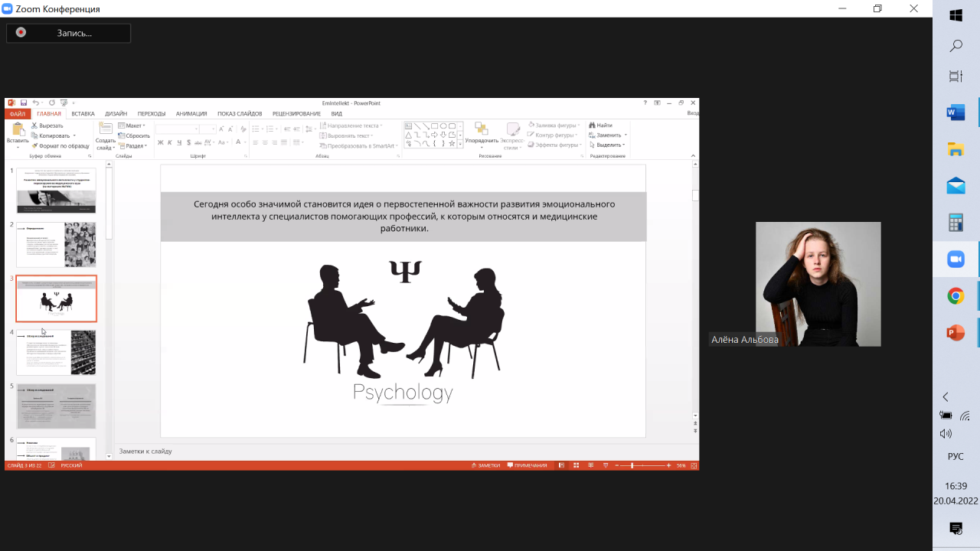Toggle Comments (Примечания) pane in status bar
The width and height of the screenshot is (980, 551).
(528, 465)
